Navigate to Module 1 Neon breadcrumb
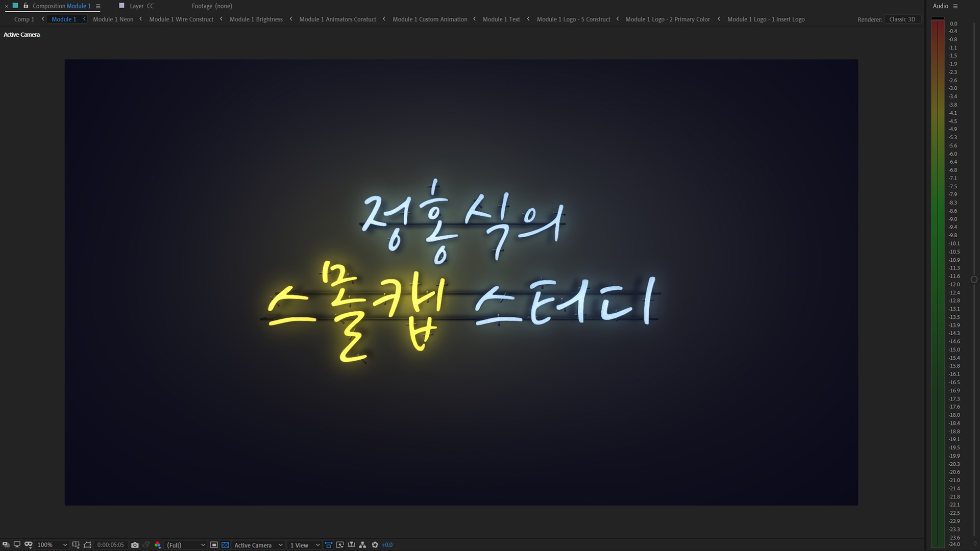Screen dimensions: 980x551 113,19
